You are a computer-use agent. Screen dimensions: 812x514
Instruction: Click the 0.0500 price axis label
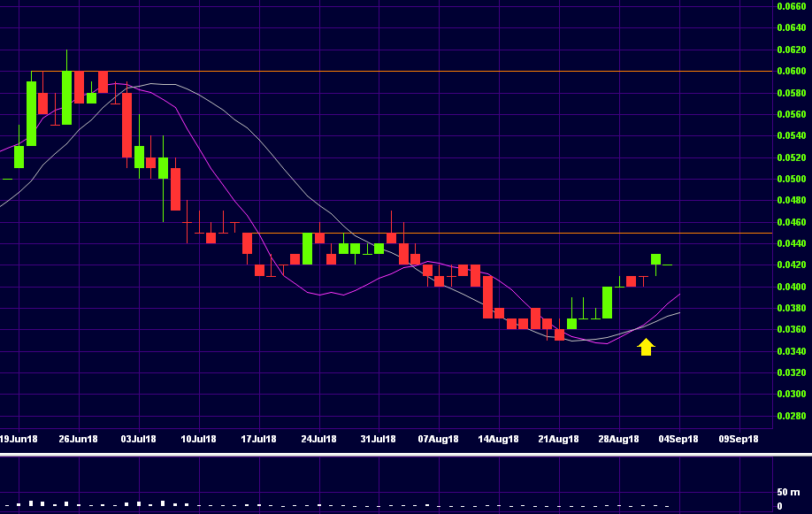[792, 179]
